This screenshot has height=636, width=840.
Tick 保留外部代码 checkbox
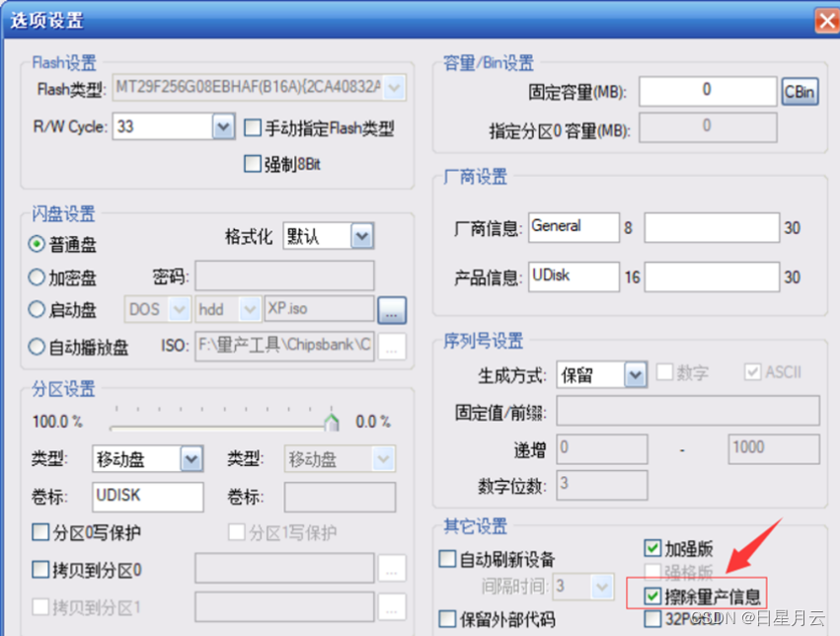447,619
